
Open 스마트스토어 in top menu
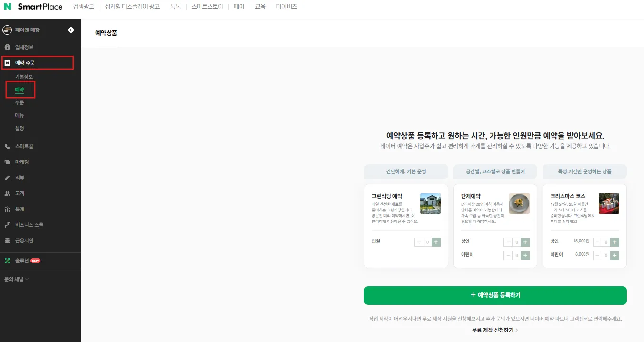[207, 7]
